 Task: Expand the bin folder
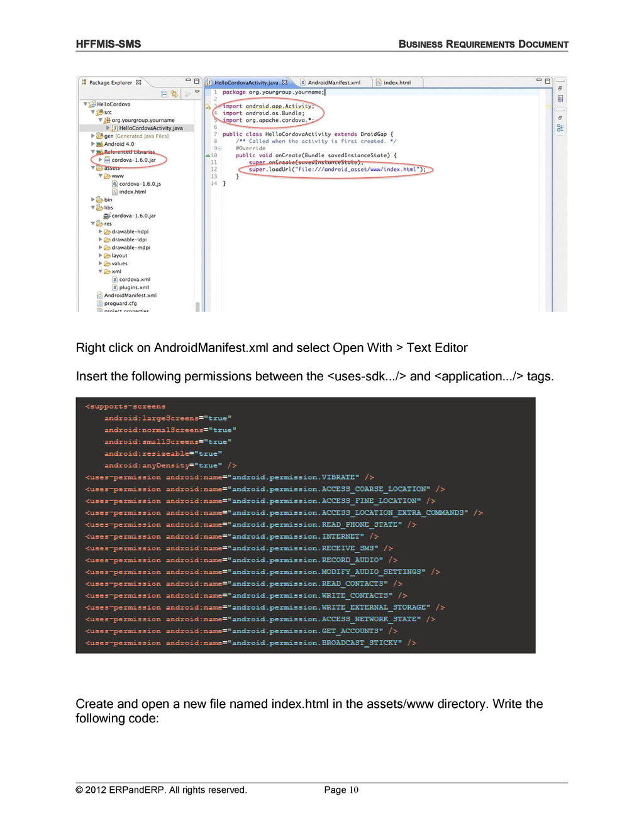coord(93,200)
